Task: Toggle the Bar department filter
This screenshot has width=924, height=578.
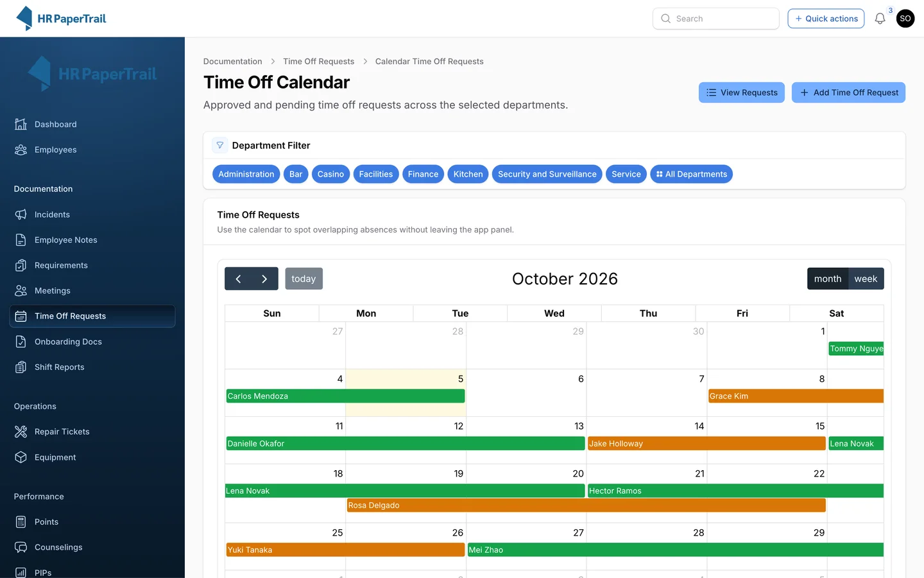Action: (296, 174)
